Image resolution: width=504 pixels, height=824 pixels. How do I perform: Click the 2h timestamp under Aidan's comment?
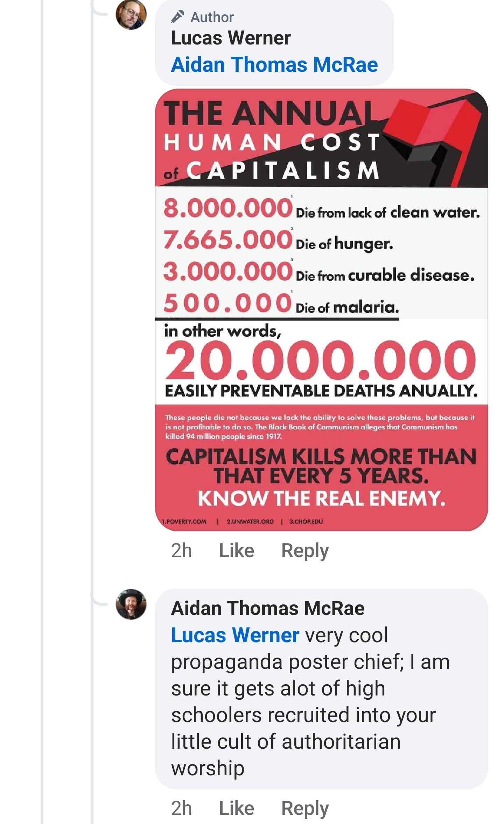pos(181,808)
